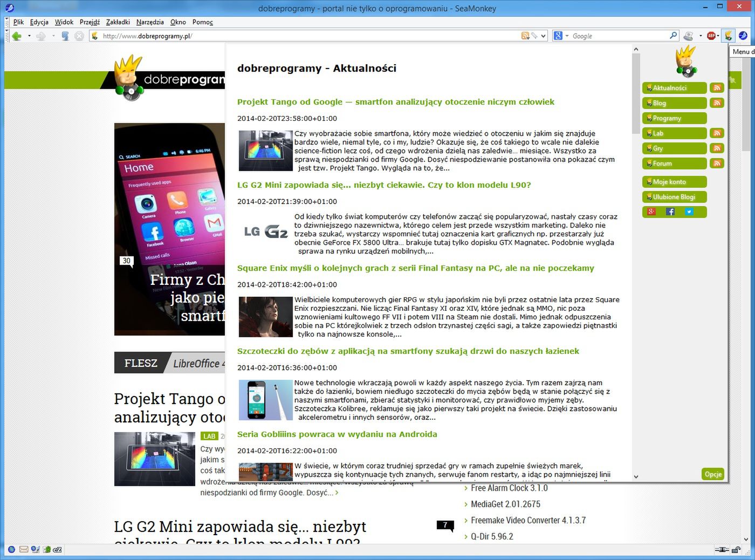Screen dimensions: 755x560
Task: Click the Twitter social icon
Action: tap(689, 212)
